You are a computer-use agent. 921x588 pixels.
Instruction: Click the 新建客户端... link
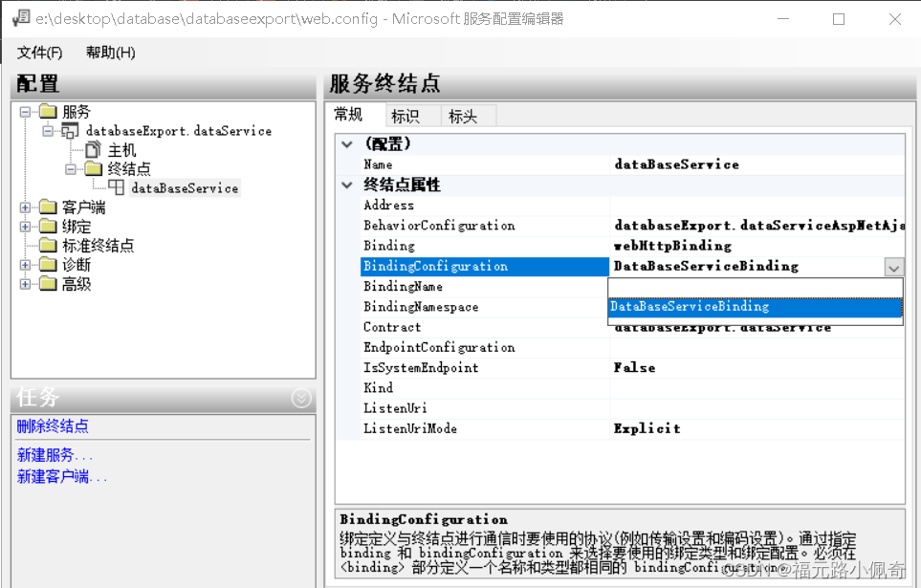coord(62,476)
